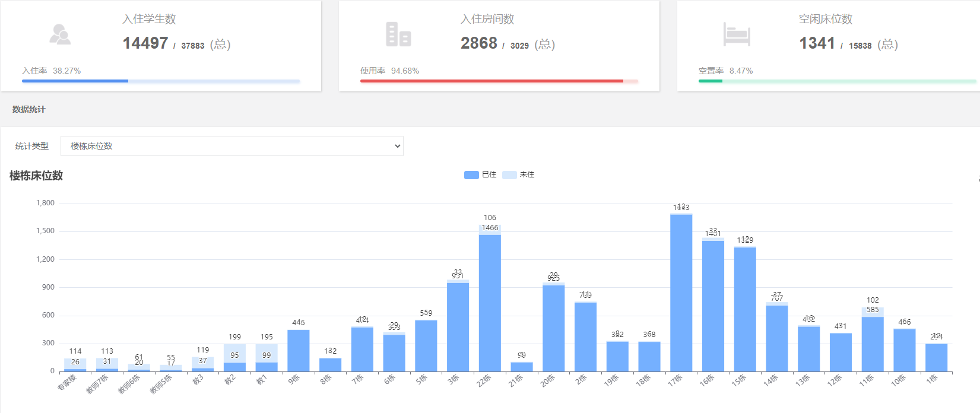Click the 入住学生数 card title
This screenshot has width=980, height=413.
(x=149, y=19)
